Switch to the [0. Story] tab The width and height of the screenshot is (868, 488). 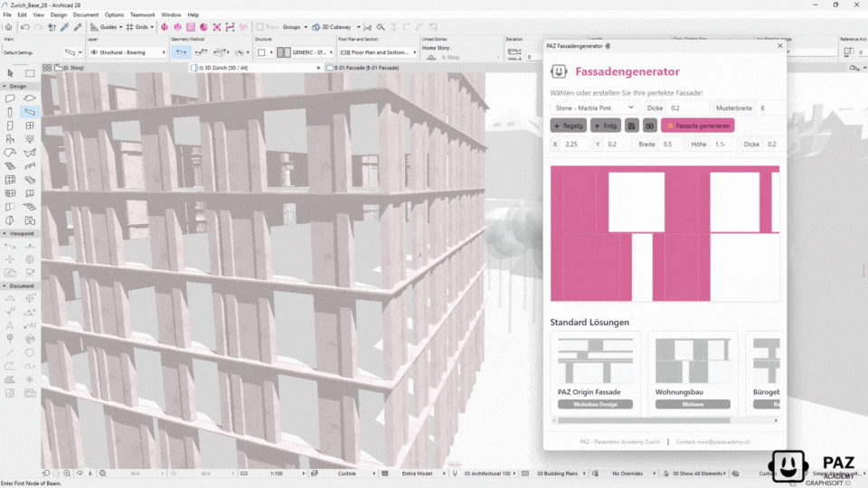coord(70,68)
